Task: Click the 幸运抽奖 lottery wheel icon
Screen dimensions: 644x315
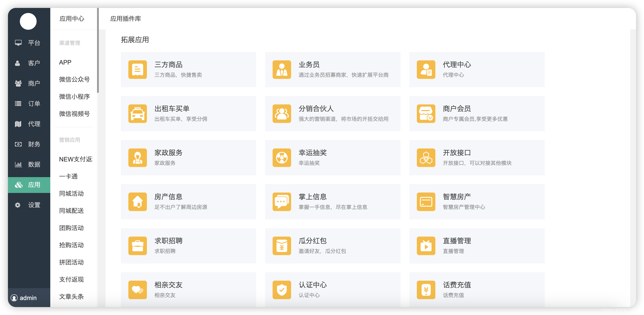Action: point(282,157)
